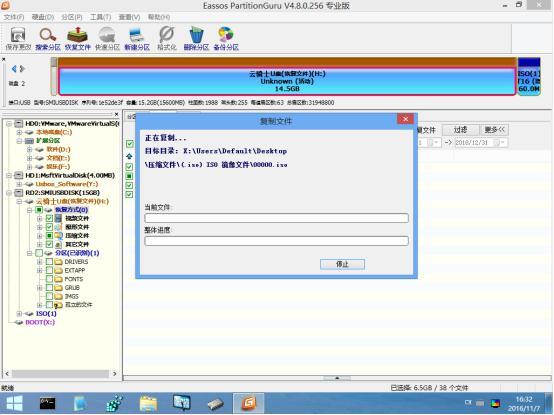Click the DRIVERS folder icon

click(59, 262)
